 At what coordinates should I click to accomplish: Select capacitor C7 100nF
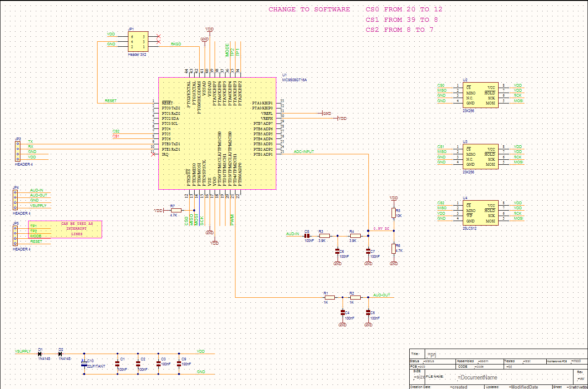tap(368, 251)
